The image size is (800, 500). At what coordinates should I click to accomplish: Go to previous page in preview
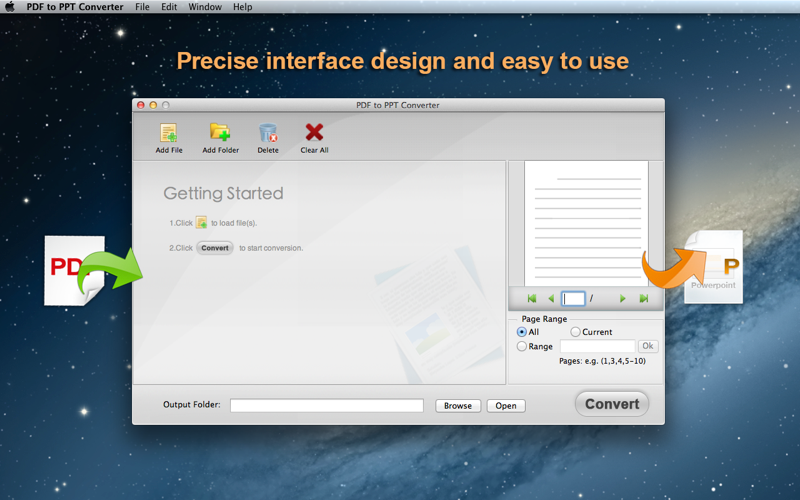[550, 299]
